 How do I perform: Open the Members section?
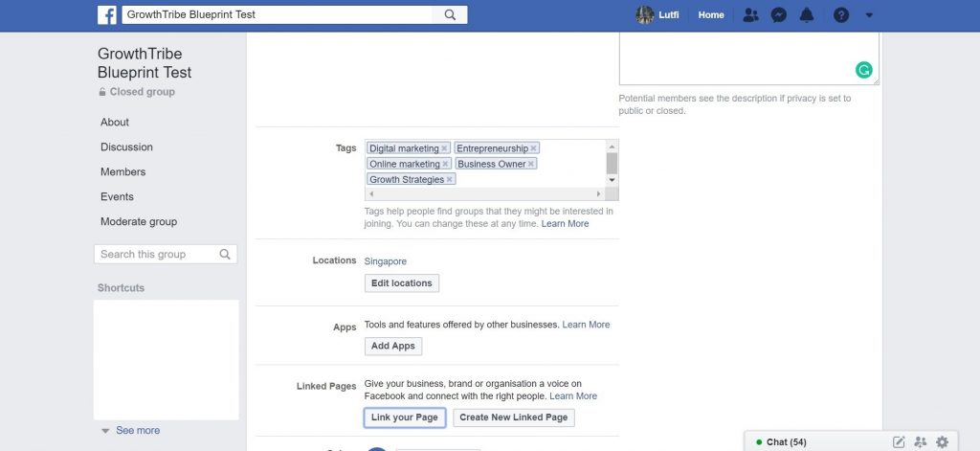[x=123, y=172]
